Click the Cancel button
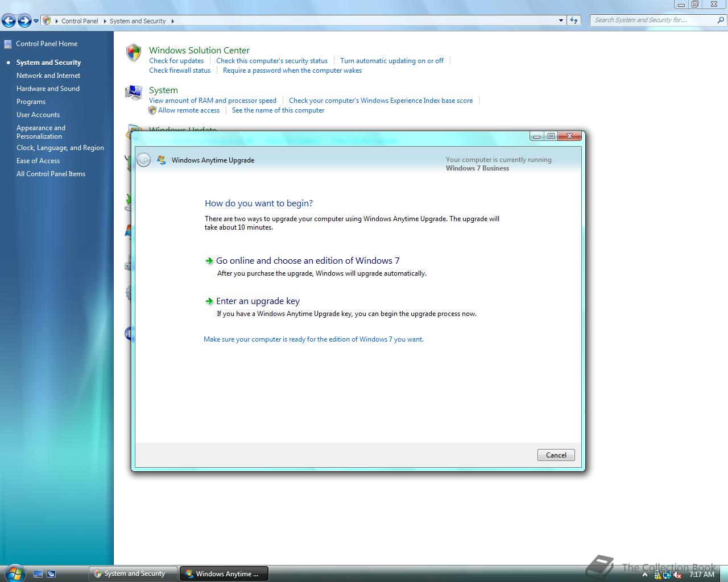The width and height of the screenshot is (728, 582). (556, 455)
